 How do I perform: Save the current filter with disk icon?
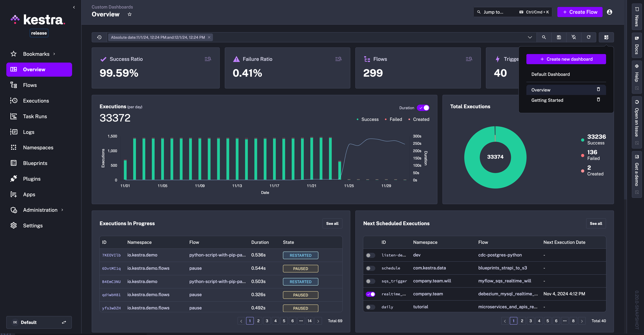(559, 37)
